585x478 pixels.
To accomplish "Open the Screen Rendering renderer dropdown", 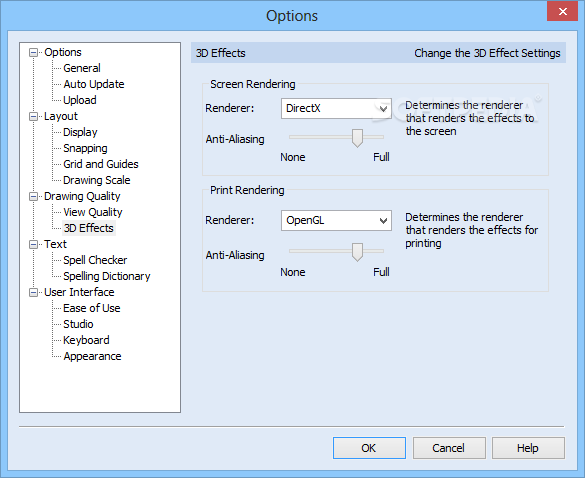I will click(336, 109).
